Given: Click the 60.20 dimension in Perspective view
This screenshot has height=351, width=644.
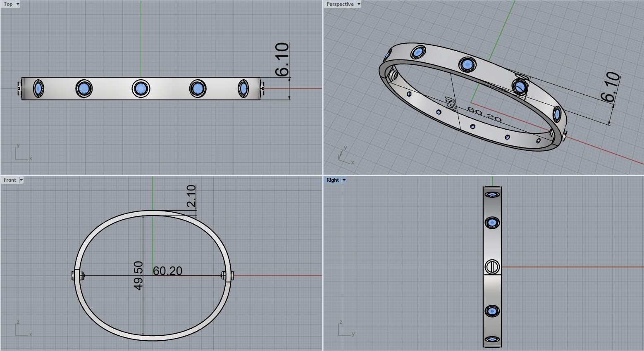Looking at the screenshot, I should (484, 114).
